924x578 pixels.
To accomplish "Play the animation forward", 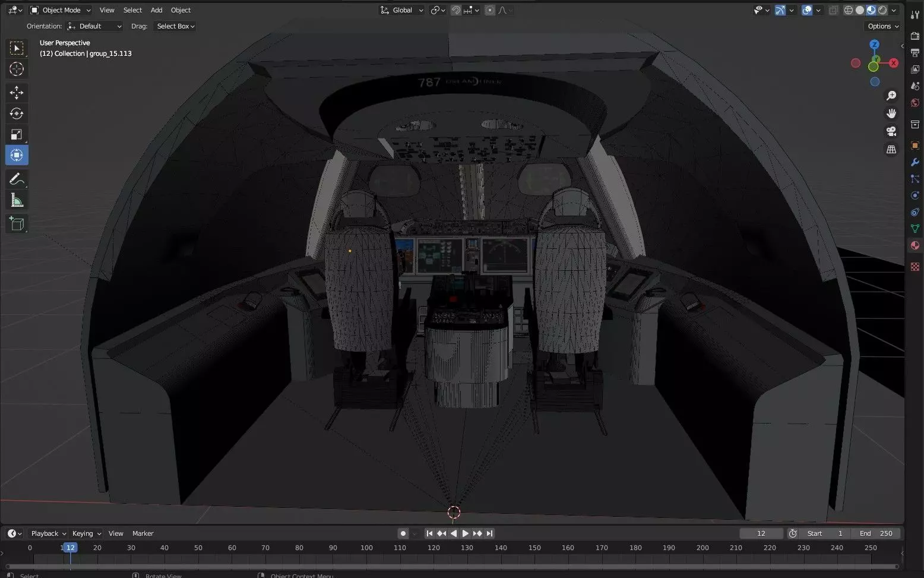I will point(465,533).
